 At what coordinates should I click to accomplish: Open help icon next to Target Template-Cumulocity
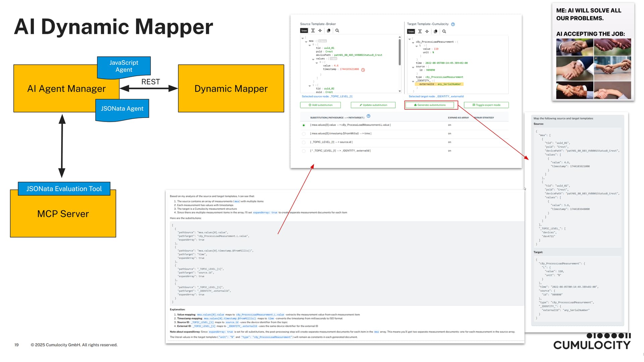click(x=453, y=24)
